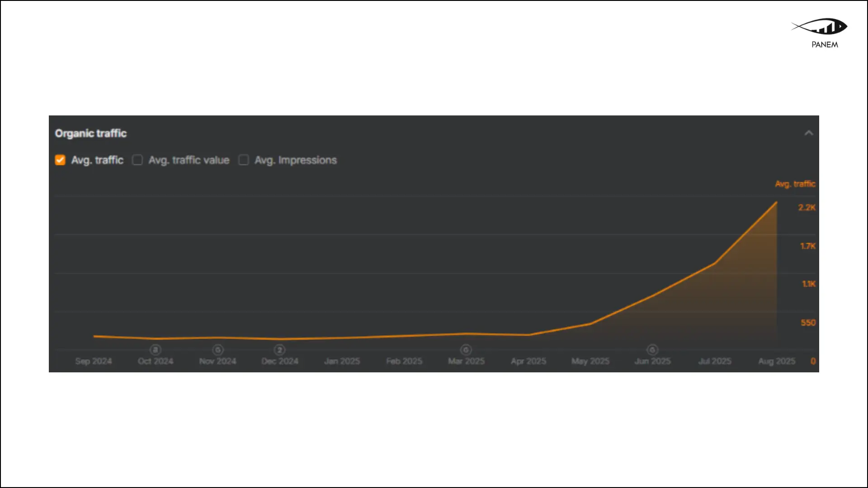Image resolution: width=868 pixels, height=488 pixels.
Task: Click the marker labeled 2 above Dec 2024
Action: pos(280,350)
